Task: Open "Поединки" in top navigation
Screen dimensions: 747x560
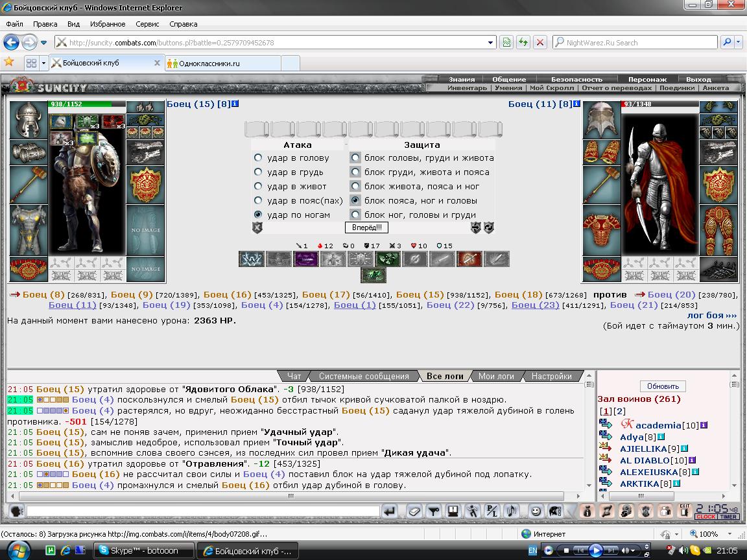Action: [x=677, y=87]
